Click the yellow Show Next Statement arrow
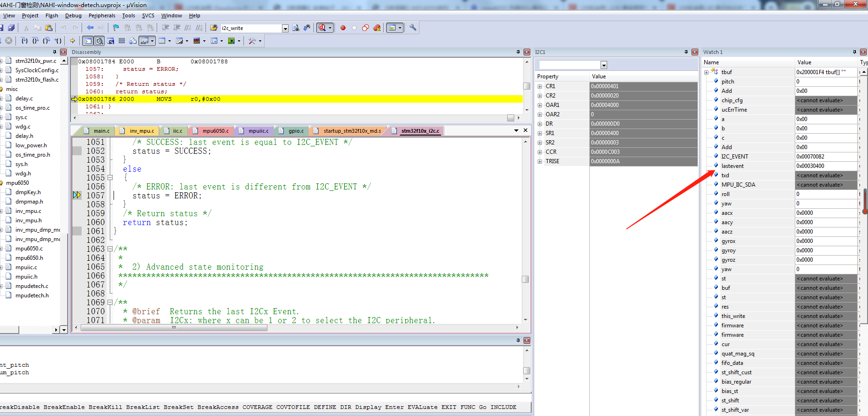This screenshot has width=868, height=416. point(72,41)
